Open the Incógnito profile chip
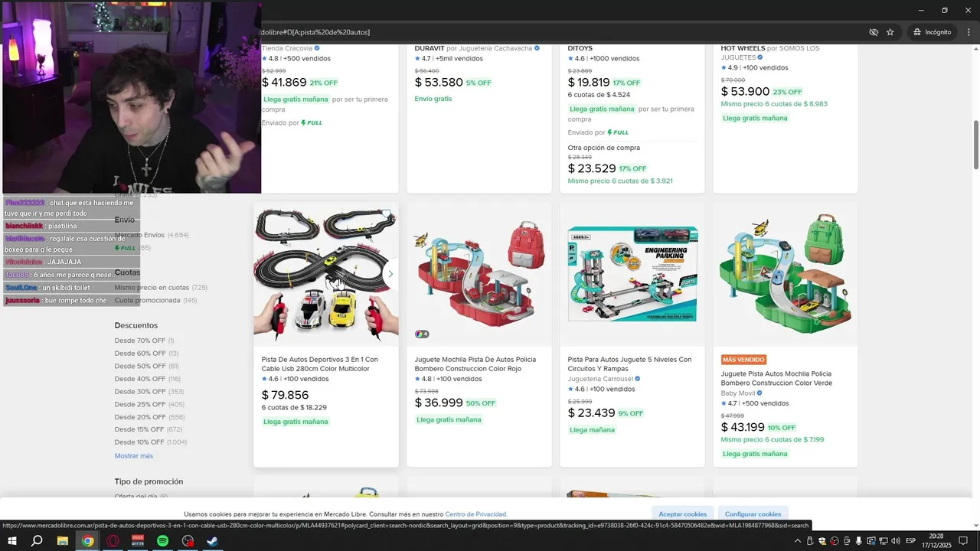The height and width of the screenshot is (551, 980). pyautogui.click(x=932, y=32)
